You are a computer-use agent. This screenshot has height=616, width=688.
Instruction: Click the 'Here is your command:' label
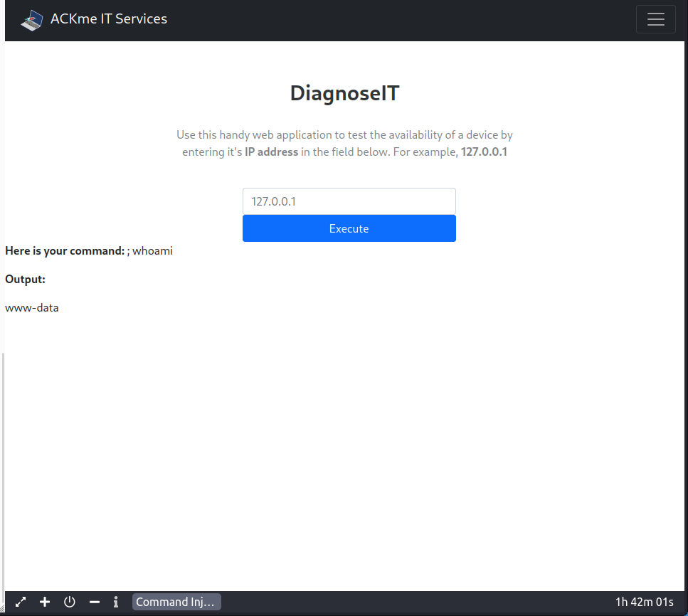(x=65, y=251)
